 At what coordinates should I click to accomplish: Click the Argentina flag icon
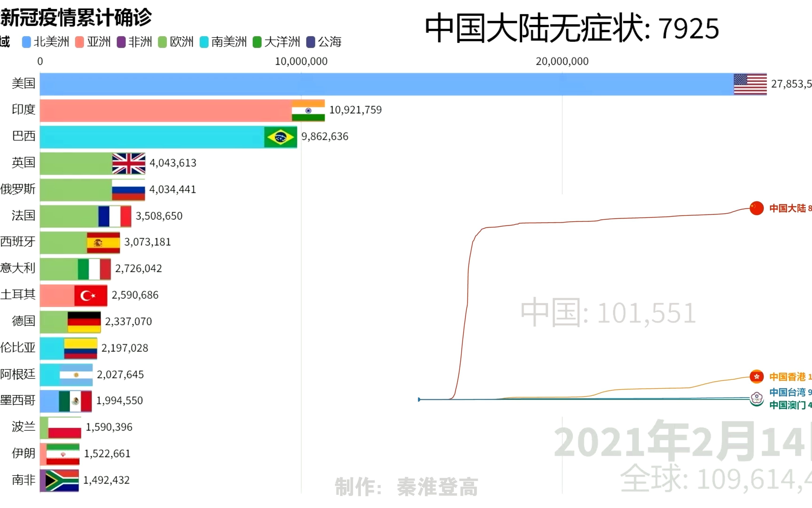(x=76, y=375)
